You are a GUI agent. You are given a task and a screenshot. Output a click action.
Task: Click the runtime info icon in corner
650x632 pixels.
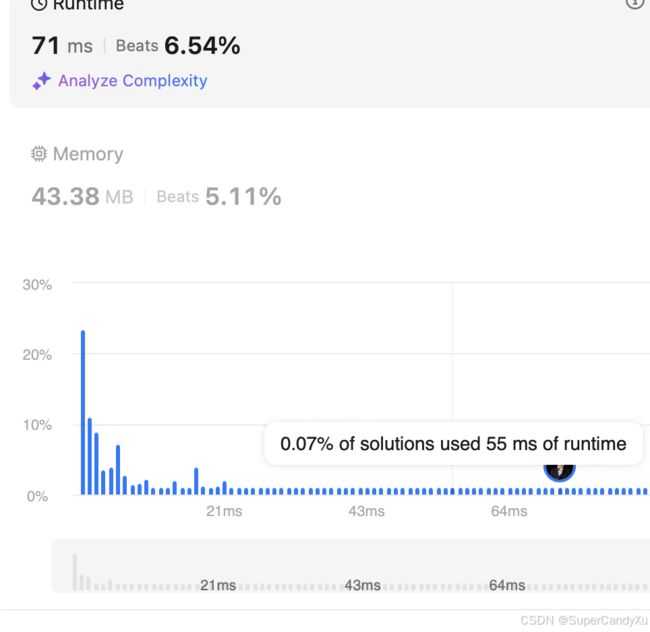[x=635, y=3]
